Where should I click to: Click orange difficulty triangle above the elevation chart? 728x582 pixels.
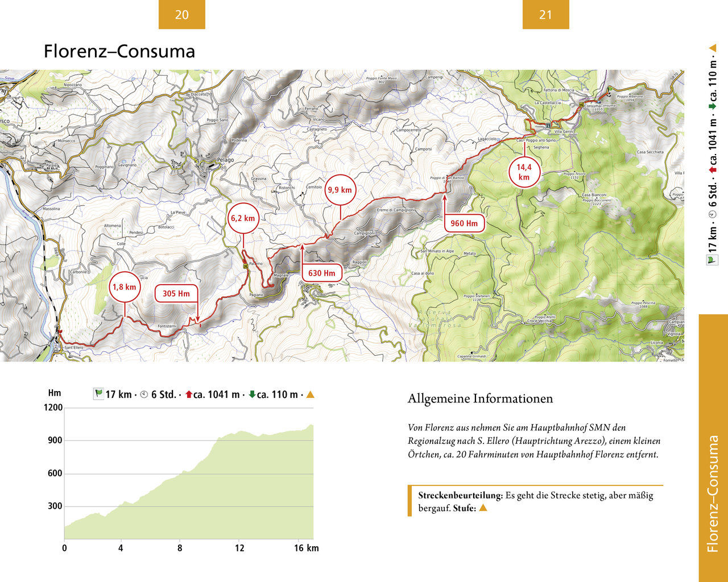pos(310,394)
